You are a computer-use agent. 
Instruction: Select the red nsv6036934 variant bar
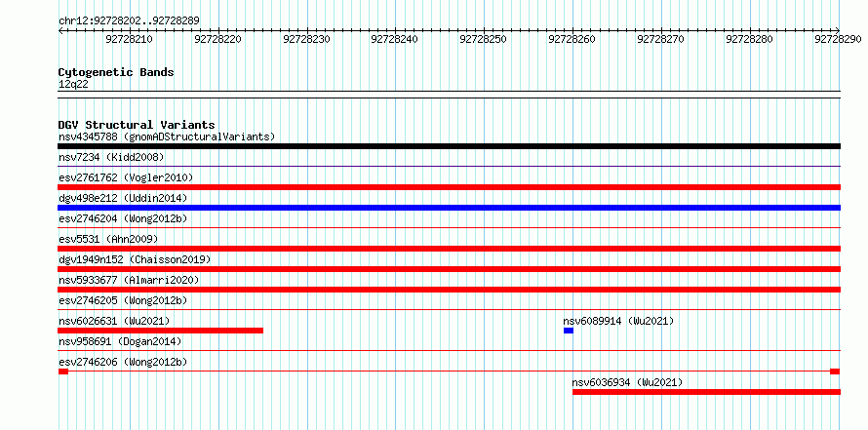tap(706, 392)
